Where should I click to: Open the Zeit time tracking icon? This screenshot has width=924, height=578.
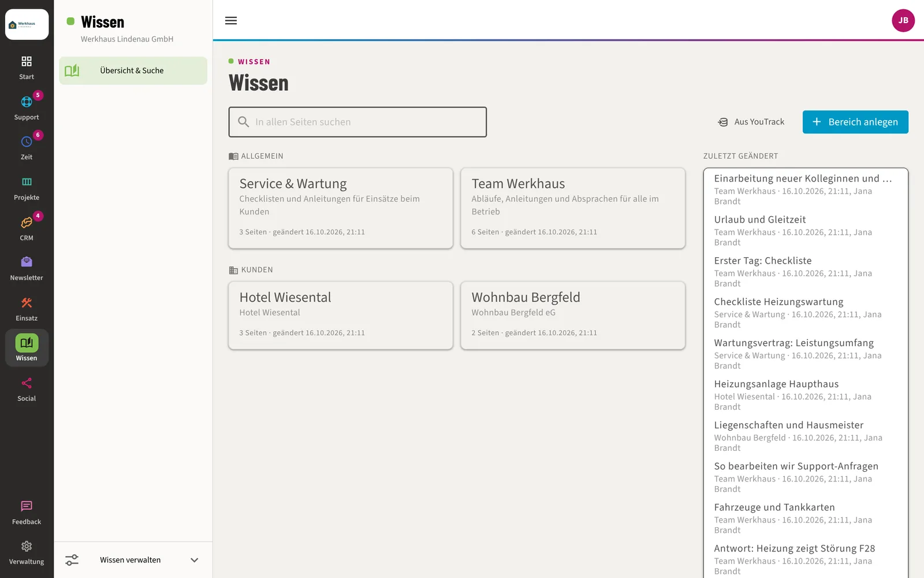click(x=27, y=142)
